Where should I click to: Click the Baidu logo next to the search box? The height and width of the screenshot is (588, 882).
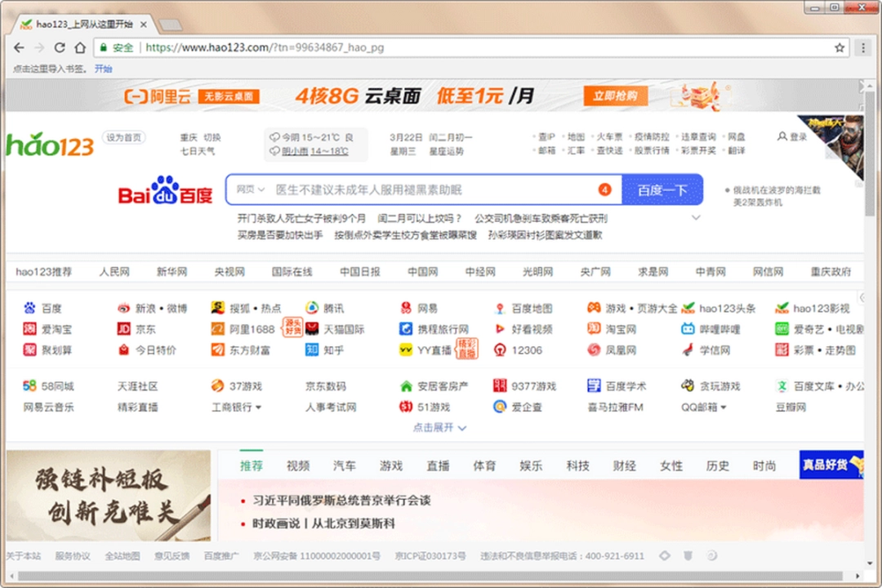163,189
